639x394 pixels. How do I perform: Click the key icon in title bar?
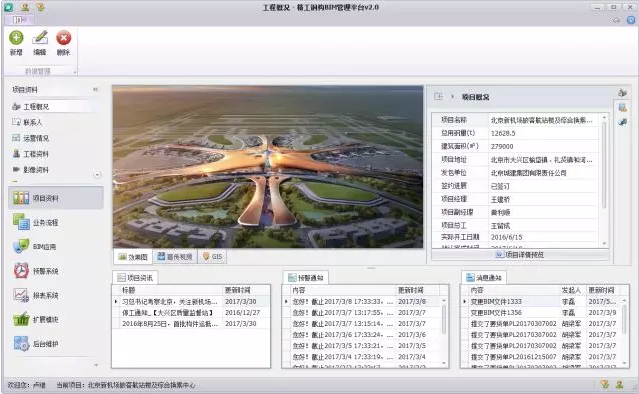pyautogui.click(x=40, y=7)
